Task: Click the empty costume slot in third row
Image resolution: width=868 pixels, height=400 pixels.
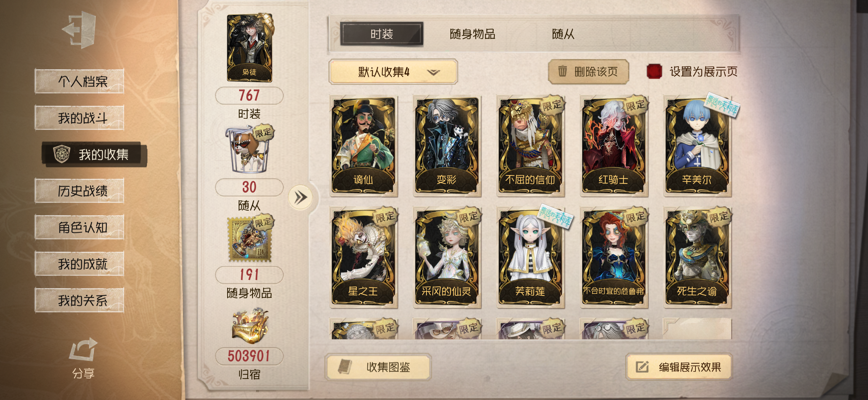Action: pos(697,328)
